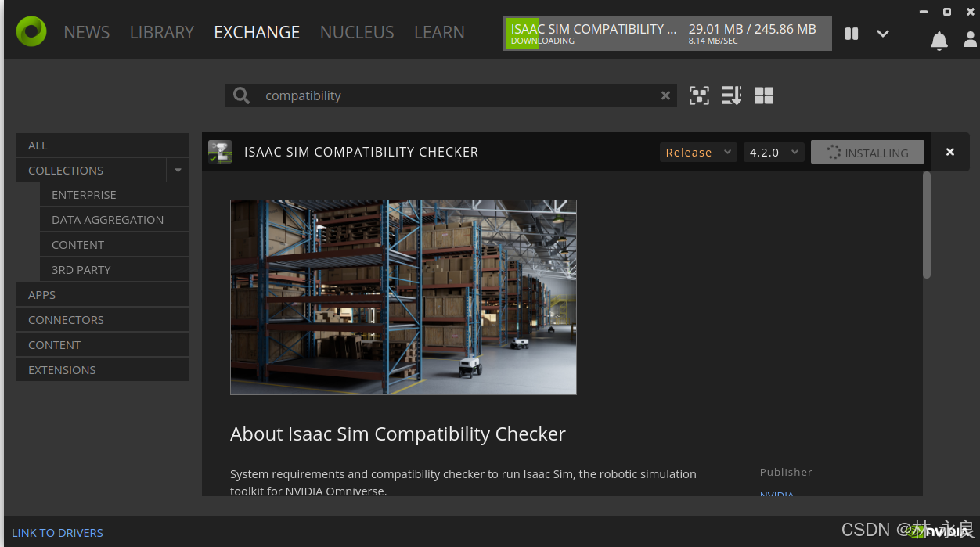Open the notifications bell

click(939, 41)
